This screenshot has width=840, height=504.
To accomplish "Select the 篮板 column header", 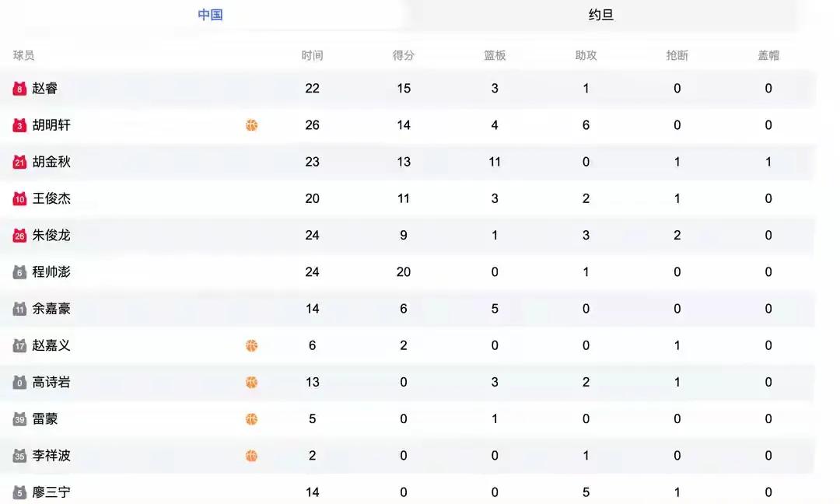I will click(495, 55).
